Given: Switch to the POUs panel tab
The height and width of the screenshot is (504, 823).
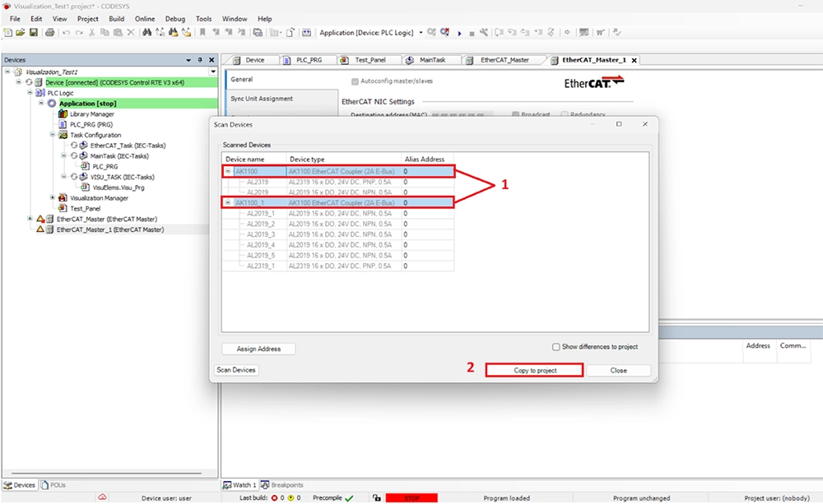Looking at the screenshot, I should pos(53,485).
